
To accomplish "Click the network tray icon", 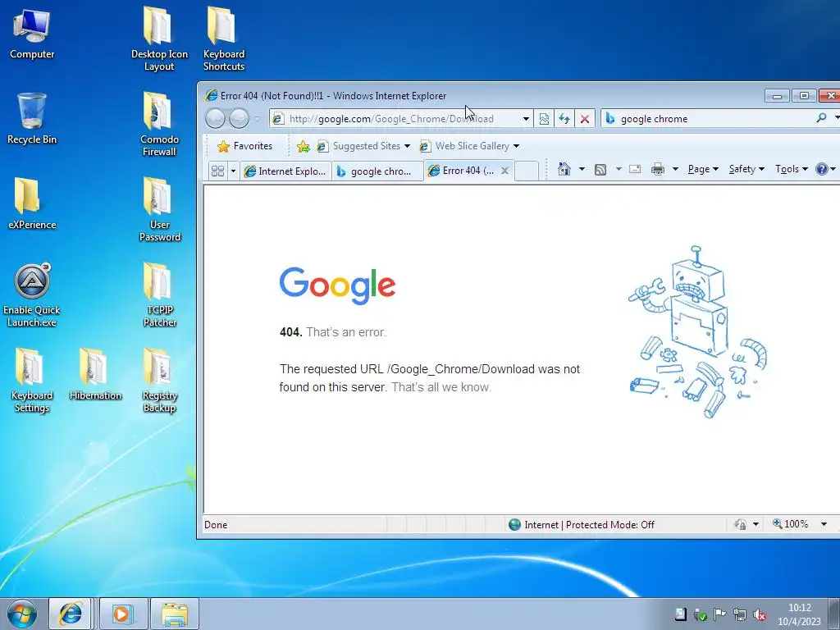I will pyautogui.click(x=740, y=615).
